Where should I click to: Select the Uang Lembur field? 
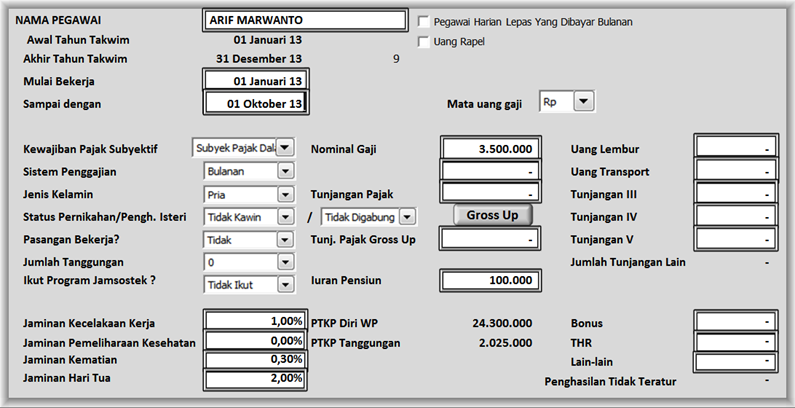pos(736,147)
